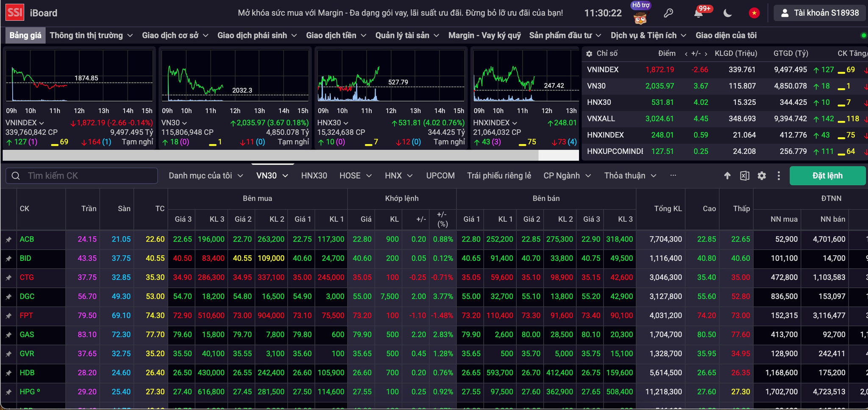Toggle pin on FPT row
This screenshot has height=410, width=868.
point(8,316)
